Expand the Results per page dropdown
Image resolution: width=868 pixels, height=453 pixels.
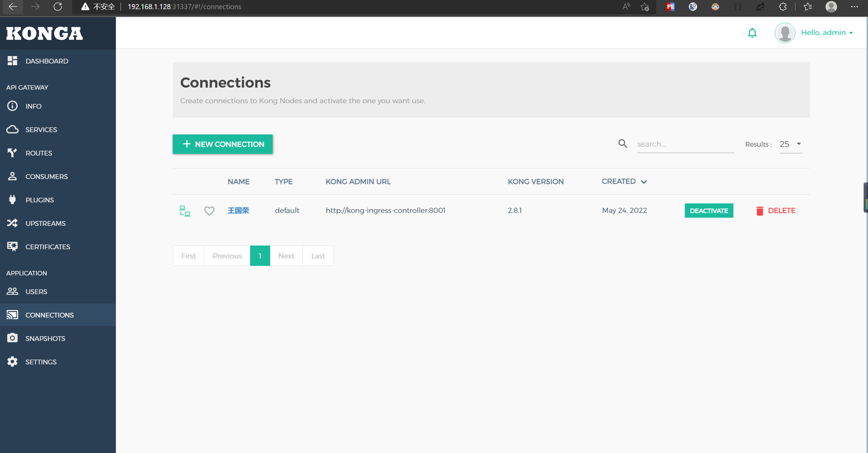[791, 144]
